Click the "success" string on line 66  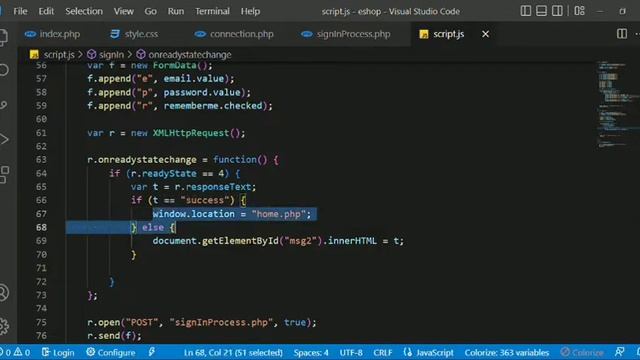pyautogui.click(x=205, y=200)
